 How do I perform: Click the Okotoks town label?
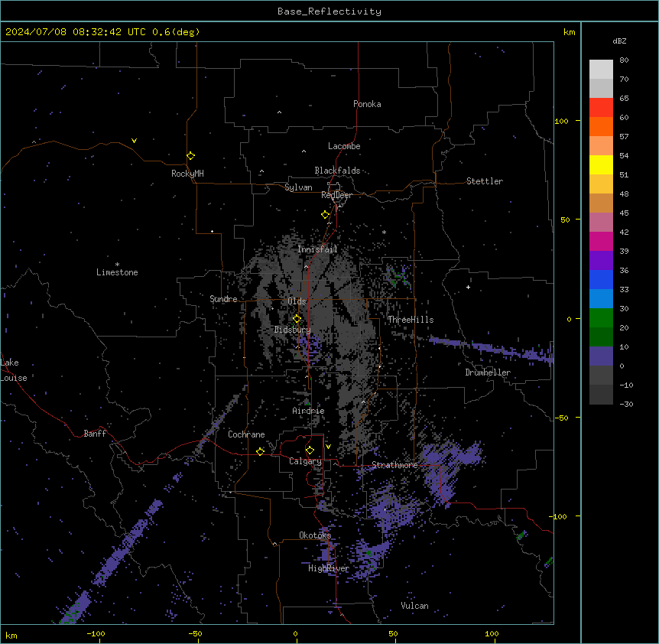point(315,535)
